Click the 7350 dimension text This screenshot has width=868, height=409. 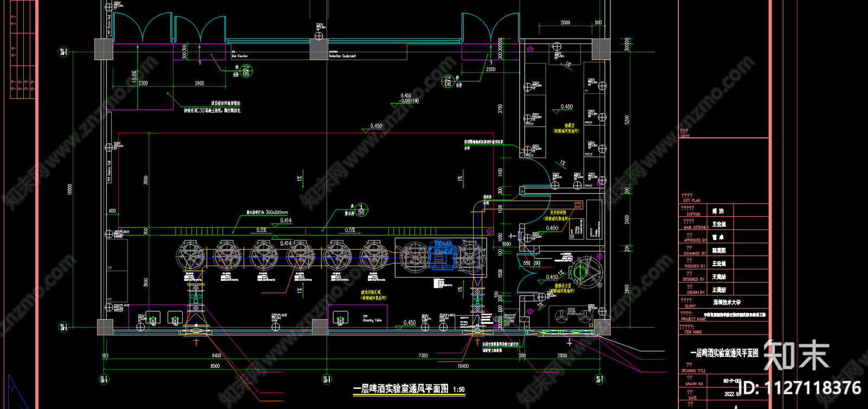pyautogui.click(x=423, y=356)
